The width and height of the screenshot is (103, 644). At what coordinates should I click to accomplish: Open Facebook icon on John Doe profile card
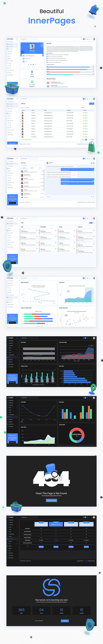[x=28, y=65]
